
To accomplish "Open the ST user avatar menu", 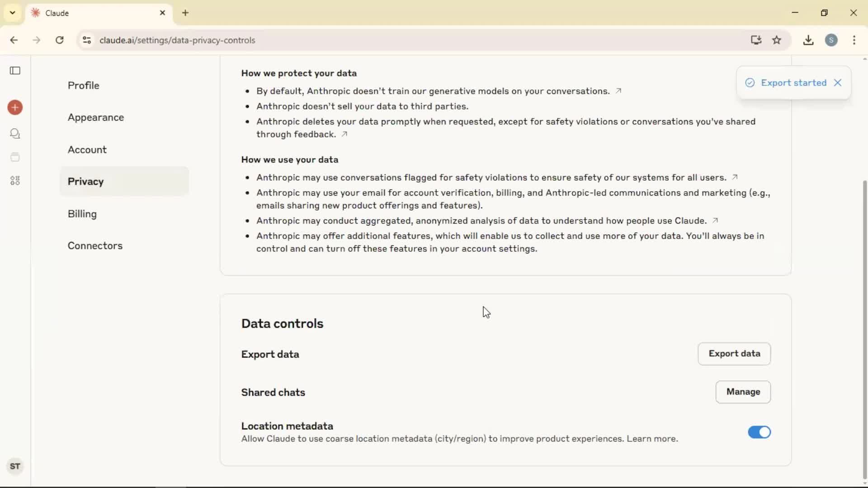I will 15,466.
